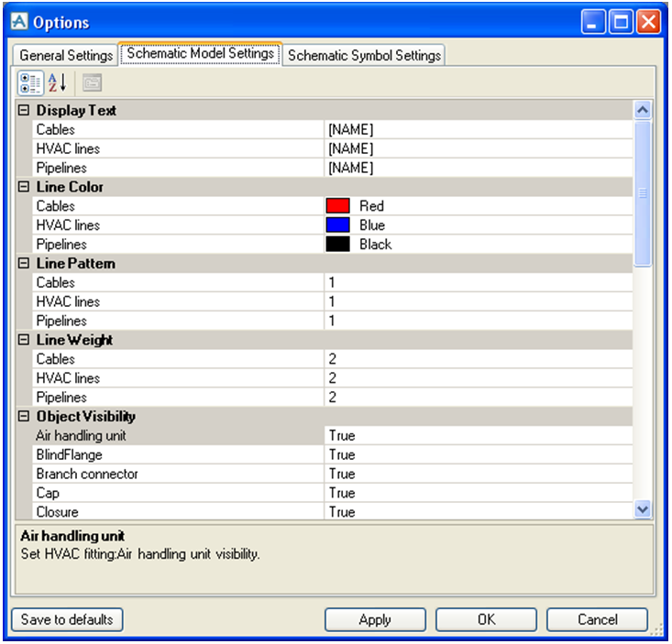This screenshot has height=644, width=672.
Task: Click the scrollbar down arrow in property grid
Action: (x=643, y=509)
